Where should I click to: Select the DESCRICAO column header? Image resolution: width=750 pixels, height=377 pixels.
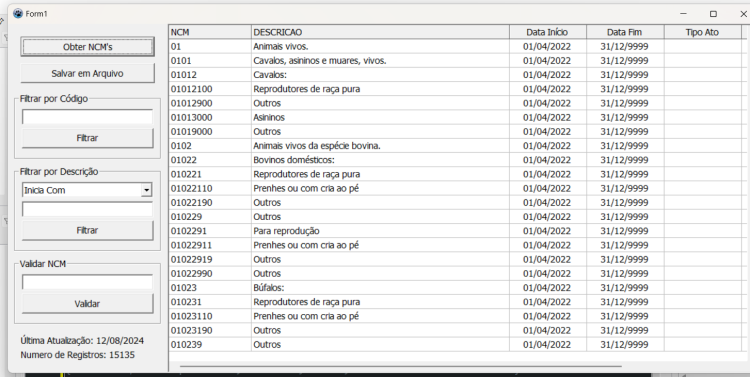coord(380,33)
